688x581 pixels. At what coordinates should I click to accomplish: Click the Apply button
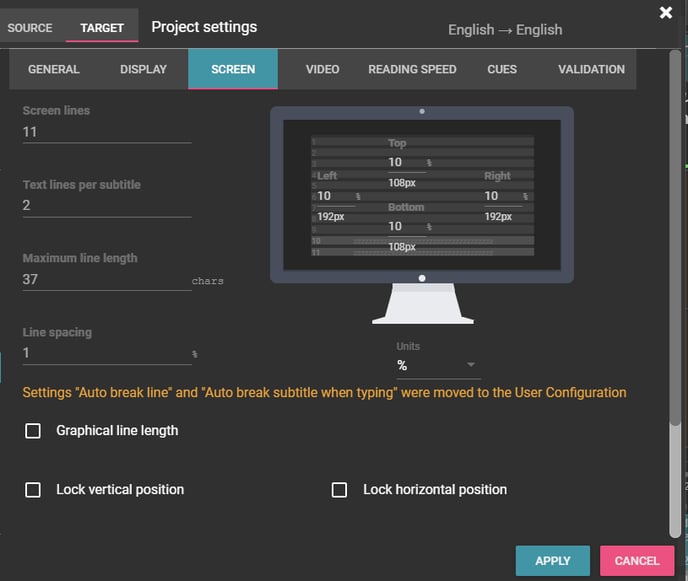(552, 561)
